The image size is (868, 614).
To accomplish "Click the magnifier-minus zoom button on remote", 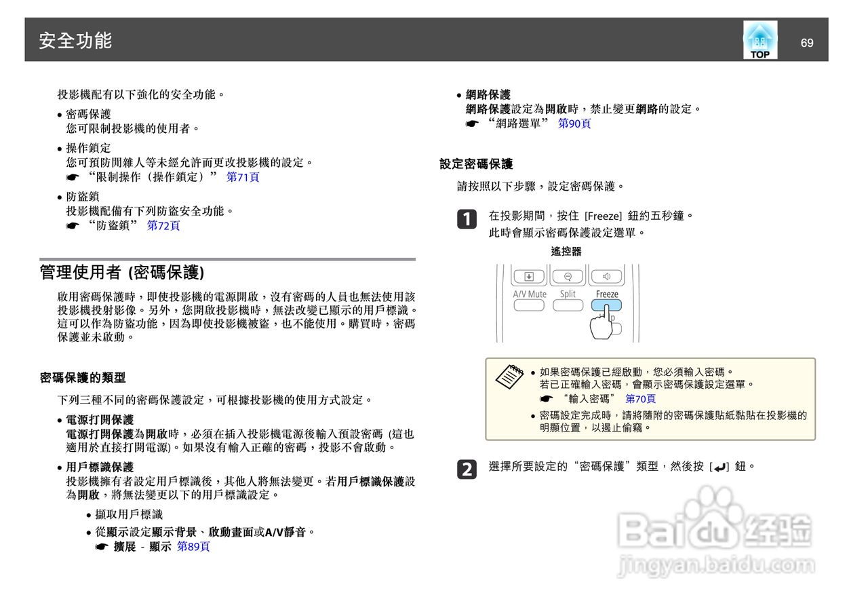I will [568, 276].
